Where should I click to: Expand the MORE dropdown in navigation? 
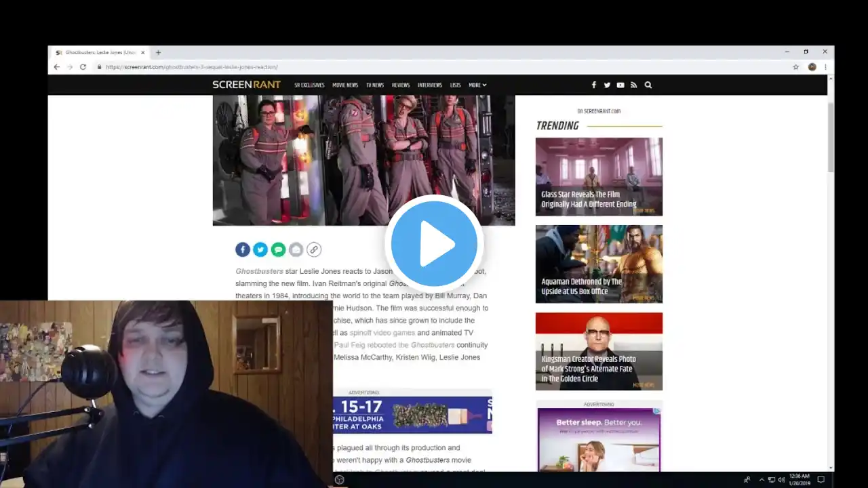pyautogui.click(x=477, y=85)
